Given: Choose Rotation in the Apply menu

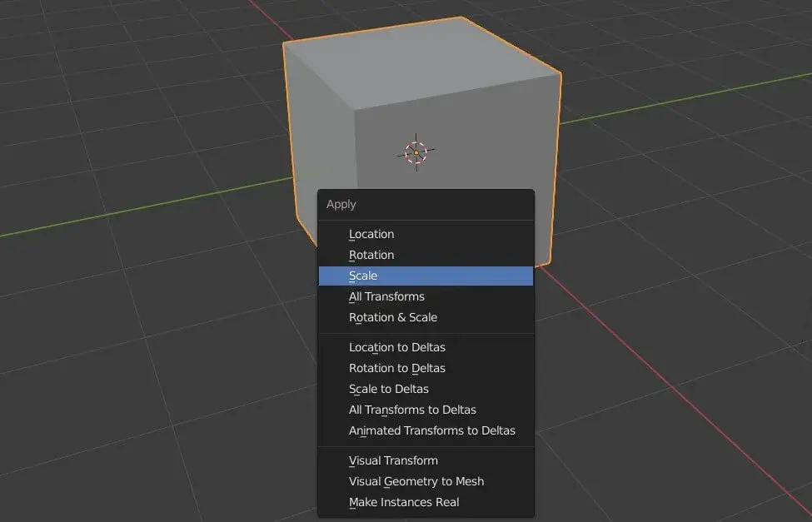Looking at the screenshot, I should click(426, 255).
